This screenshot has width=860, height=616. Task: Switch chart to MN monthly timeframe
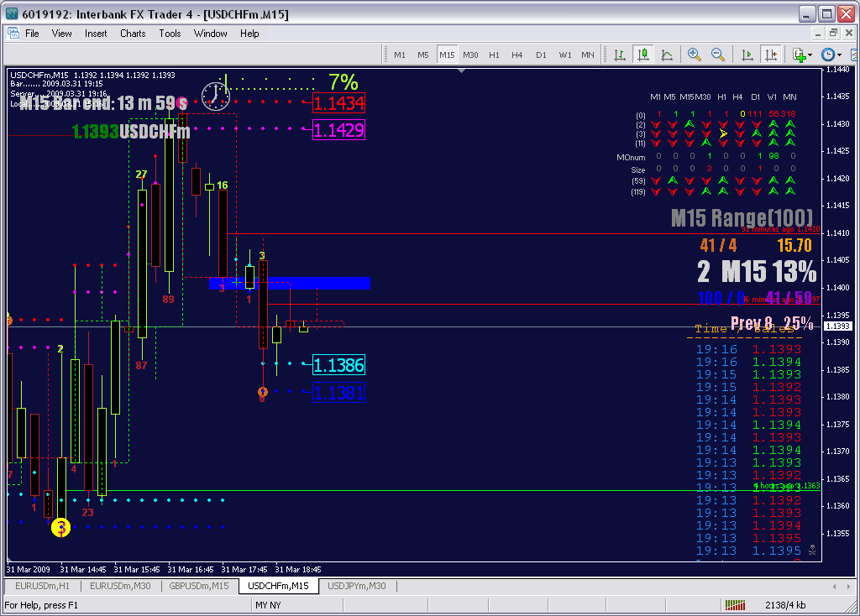(x=588, y=55)
